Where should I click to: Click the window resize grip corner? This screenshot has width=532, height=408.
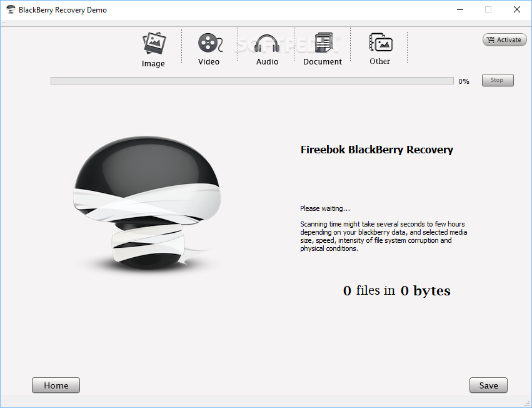tap(527, 403)
